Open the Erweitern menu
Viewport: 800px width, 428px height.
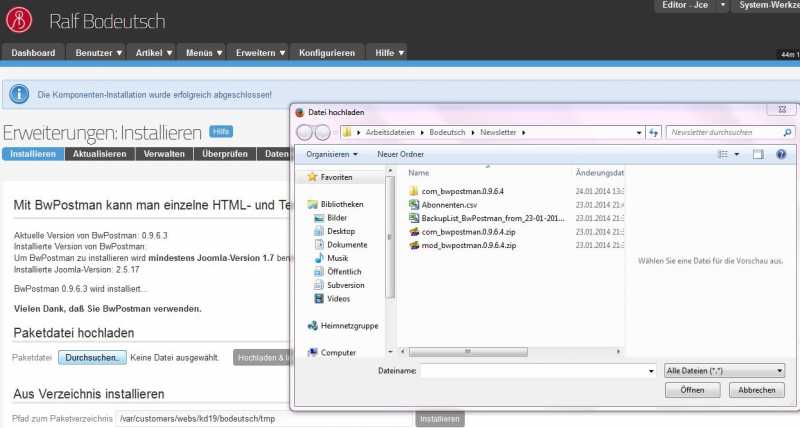tap(262, 52)
